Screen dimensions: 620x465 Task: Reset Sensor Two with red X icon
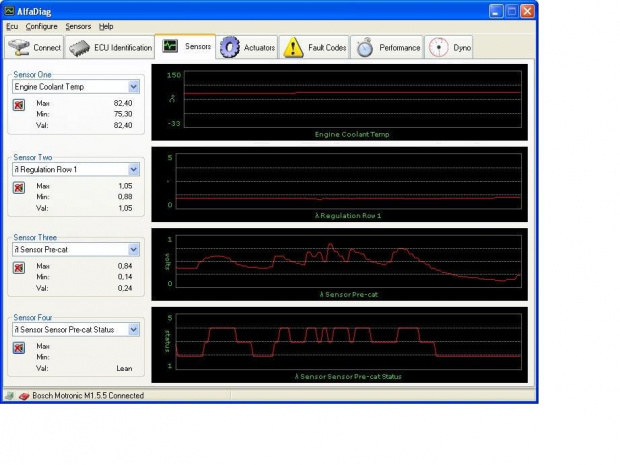[19, 188]
